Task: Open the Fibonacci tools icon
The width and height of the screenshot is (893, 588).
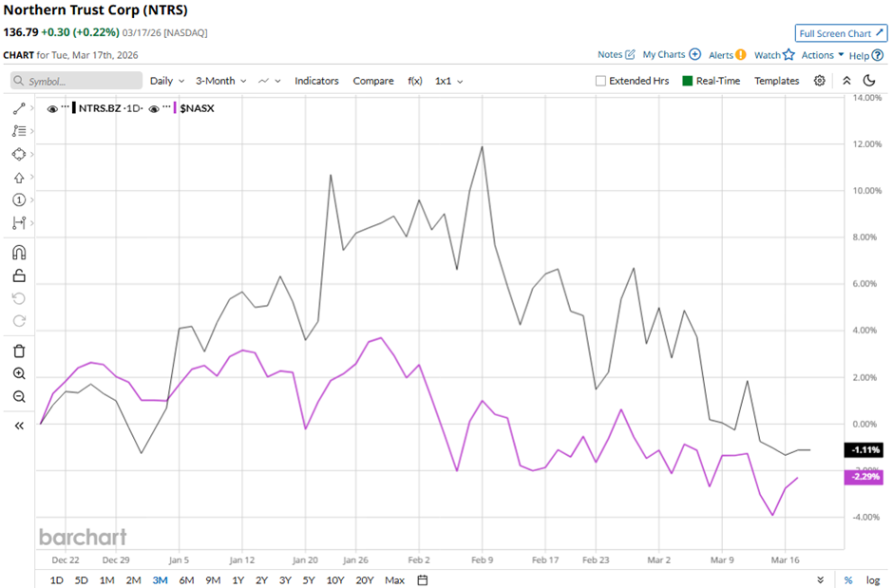Action: 19,131
